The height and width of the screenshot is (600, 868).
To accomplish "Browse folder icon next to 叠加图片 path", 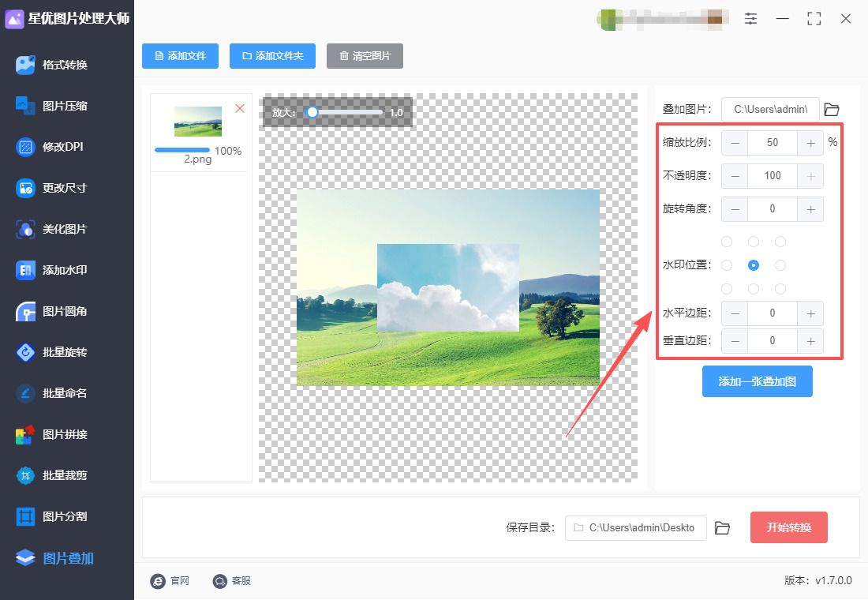I will click(832, 109).
